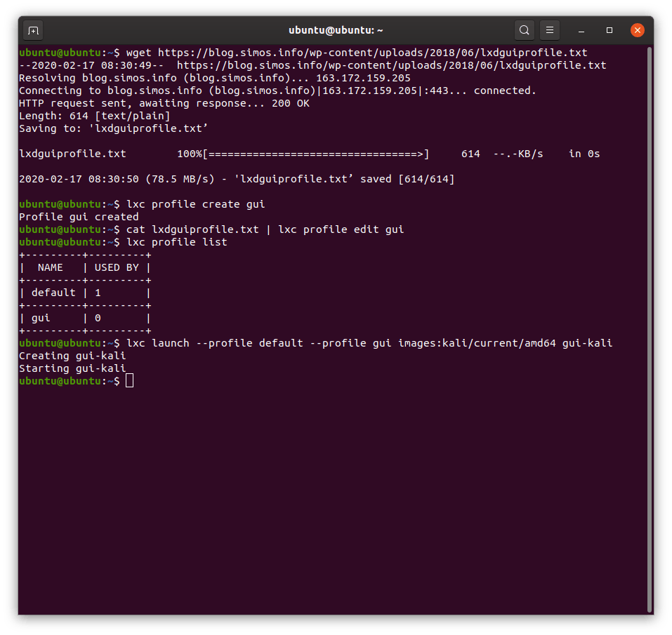
Task: Click the vertical scrollbar of the terminal
Action: (x=649, y=330)
